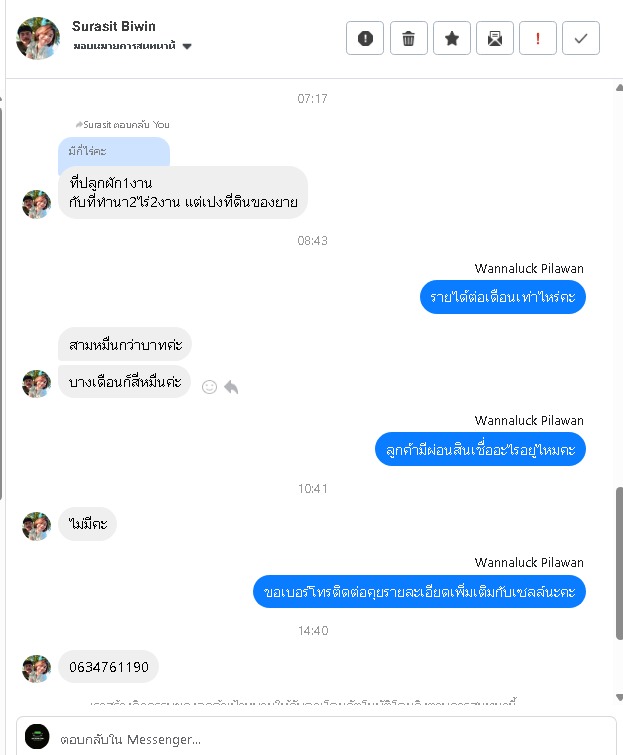Click scrollbar up arrow in chat
Viewport: 623px width, 755px height.
pyautogui.click(x=619, y=88)
